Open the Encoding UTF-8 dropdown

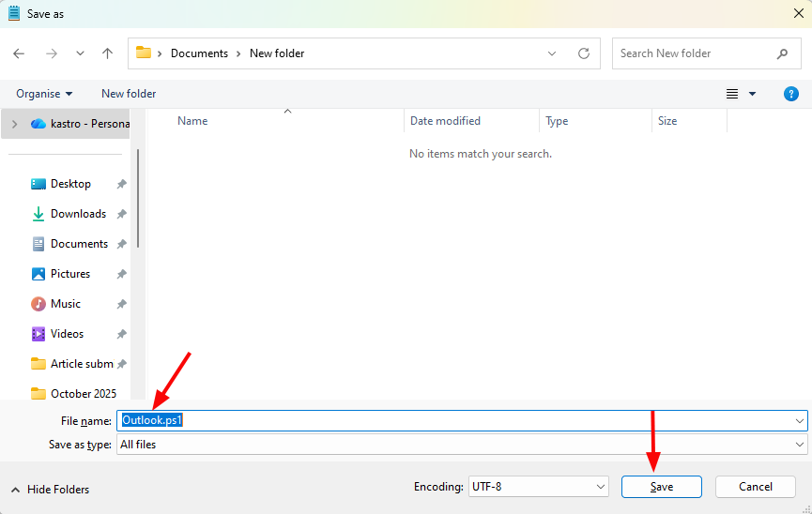point(601,487)
